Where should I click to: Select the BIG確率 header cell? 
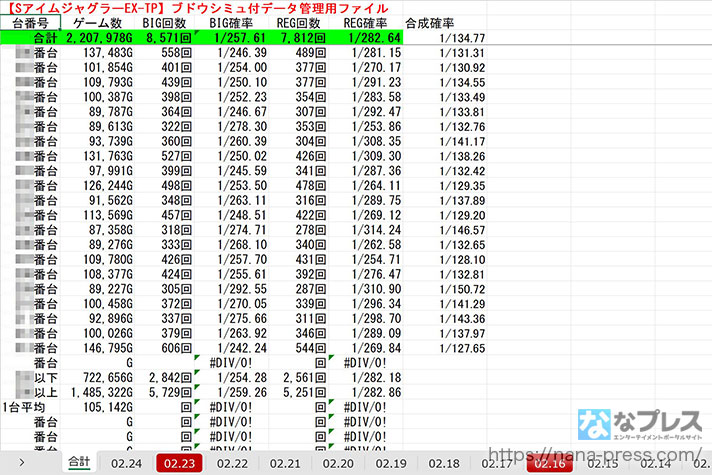point(231,23)
